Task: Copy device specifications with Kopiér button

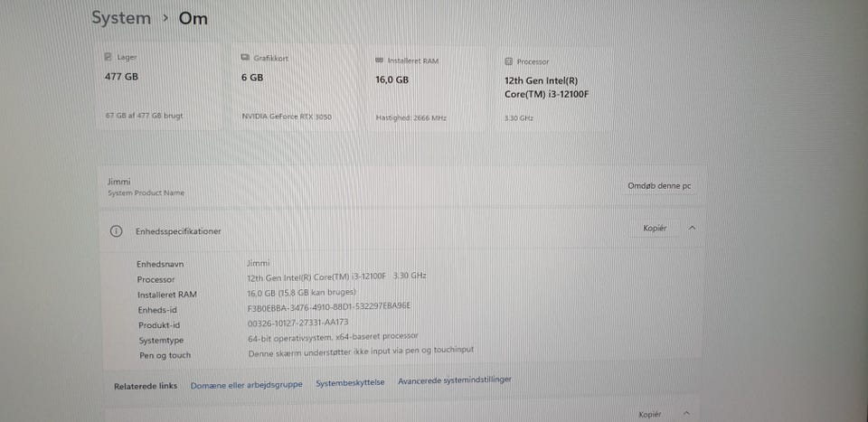Action: coord(655,229)
